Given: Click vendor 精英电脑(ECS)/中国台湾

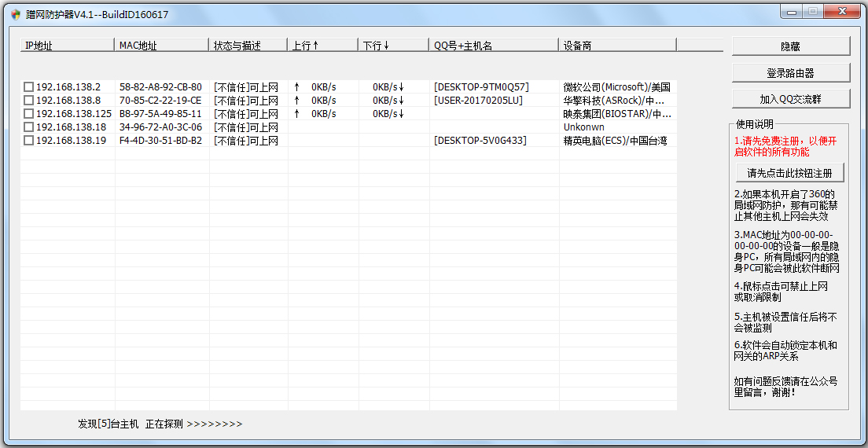Looking at the screenshot, I should click(x=615, y=141).
